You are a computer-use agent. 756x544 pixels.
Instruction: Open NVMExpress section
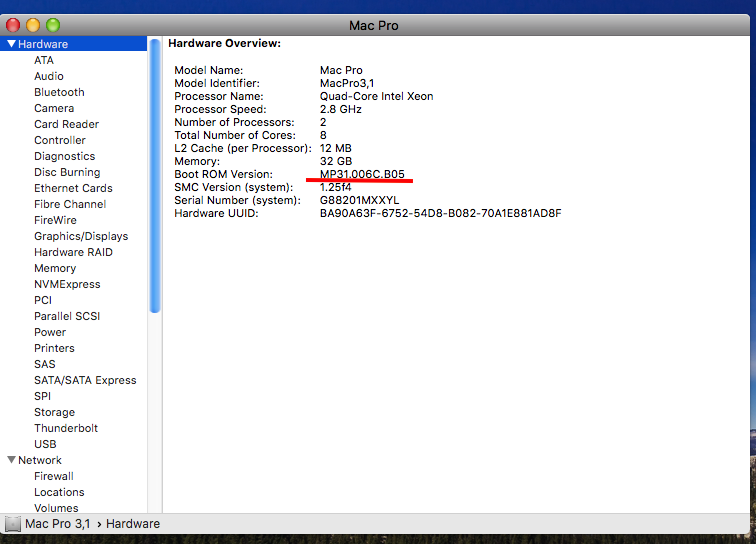pos(67,284)
